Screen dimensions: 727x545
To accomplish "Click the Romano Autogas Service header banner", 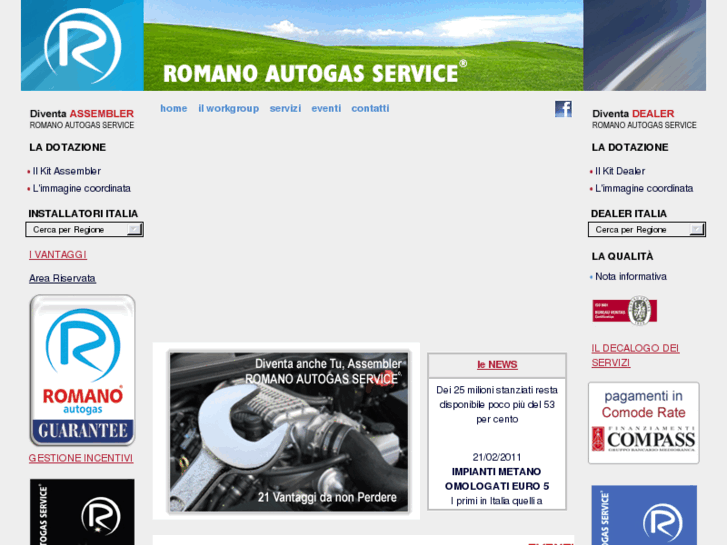I will coord(364,45).
